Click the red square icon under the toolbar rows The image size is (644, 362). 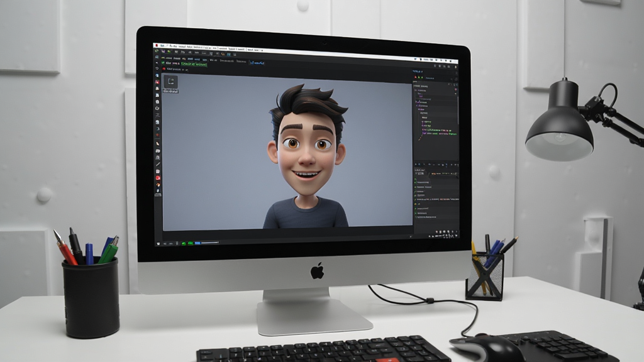164,69
